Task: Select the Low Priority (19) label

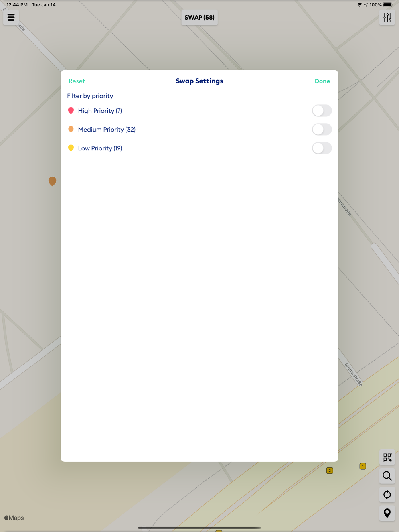Action: coord(100,148)
